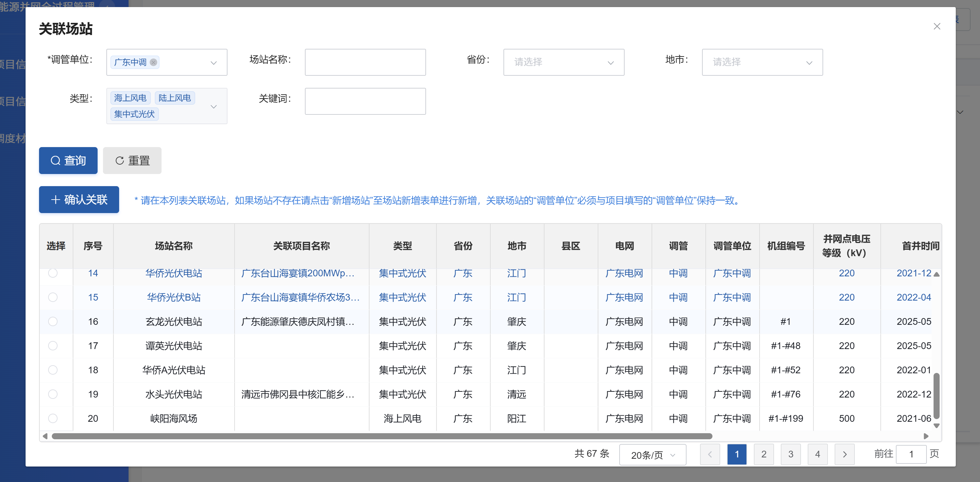
Task: Click 广东能源肇庆德庆凤村镇 project cell
Action: click(298, 321)
